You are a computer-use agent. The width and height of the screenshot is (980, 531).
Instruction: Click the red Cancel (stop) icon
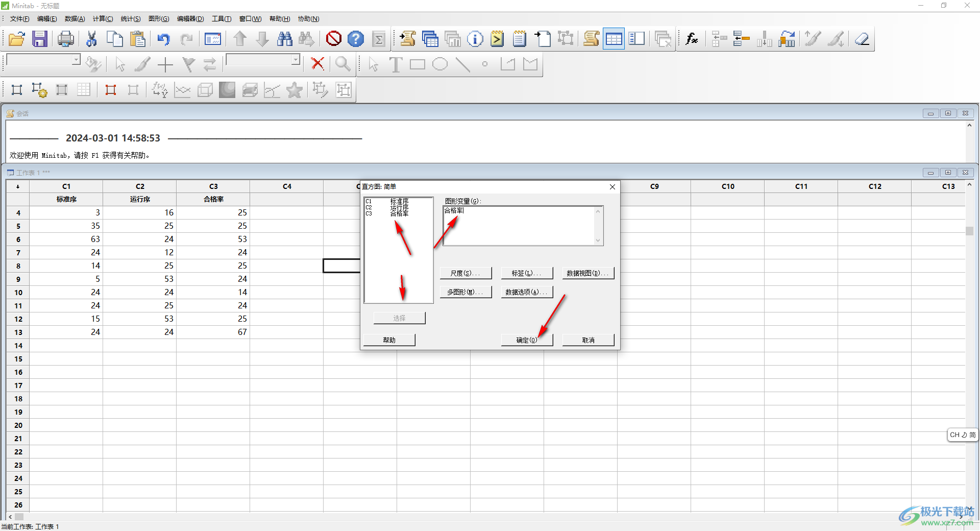(334, 39)
